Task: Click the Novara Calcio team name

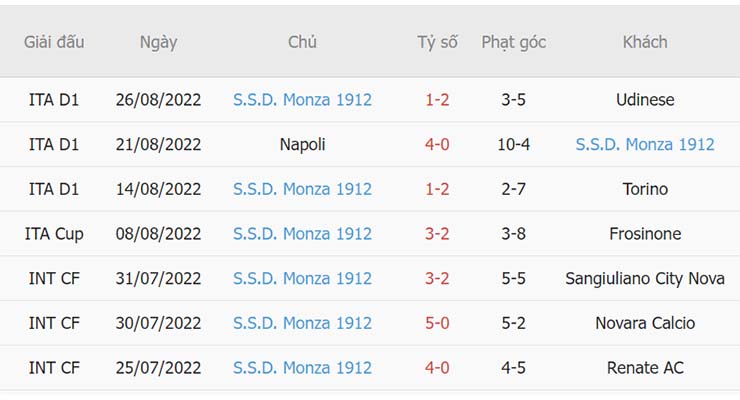Action: (x=645, y=323)
